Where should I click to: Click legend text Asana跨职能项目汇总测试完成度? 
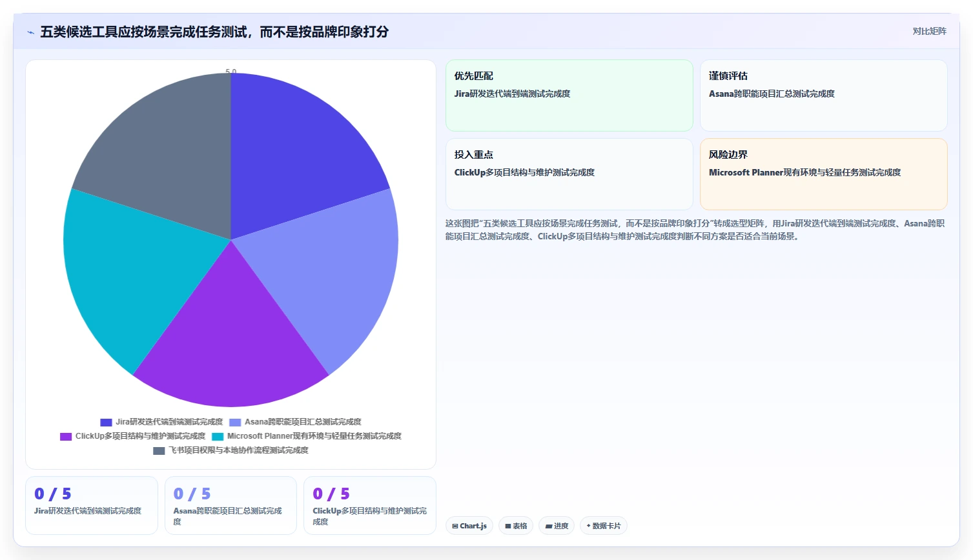[303, 422]
